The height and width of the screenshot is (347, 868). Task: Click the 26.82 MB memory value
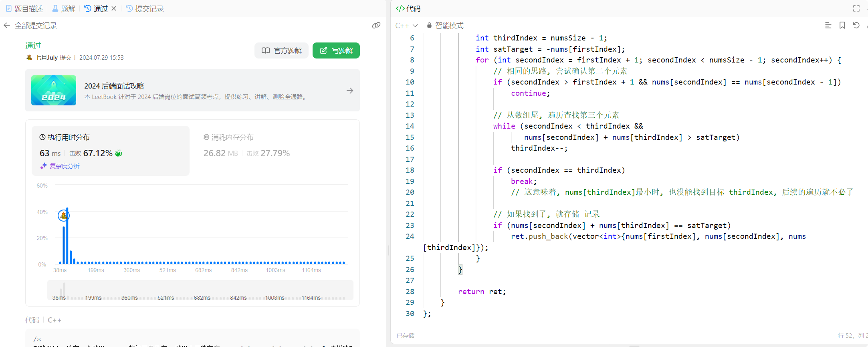coord(220,153)
